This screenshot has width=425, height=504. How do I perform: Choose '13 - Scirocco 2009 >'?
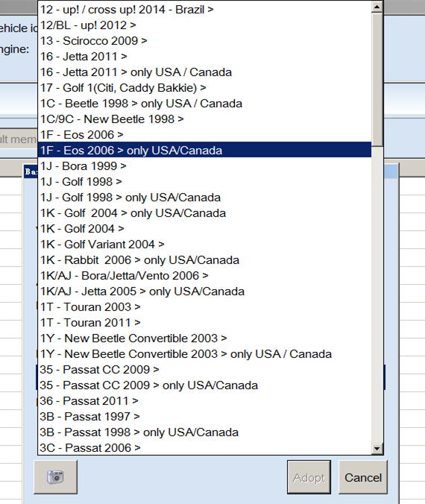pos(204,41)
